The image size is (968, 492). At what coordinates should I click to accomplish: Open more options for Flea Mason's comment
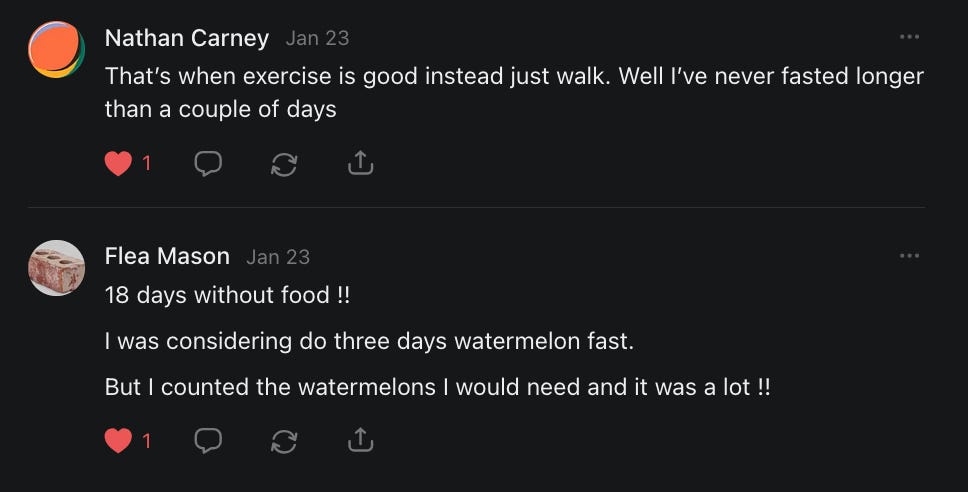click(x=909, y=256)
